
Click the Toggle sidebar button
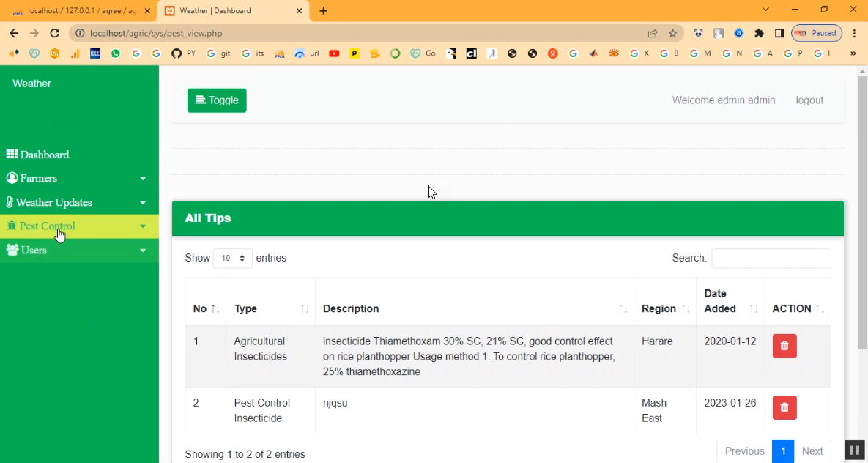(x=217, y=100)
